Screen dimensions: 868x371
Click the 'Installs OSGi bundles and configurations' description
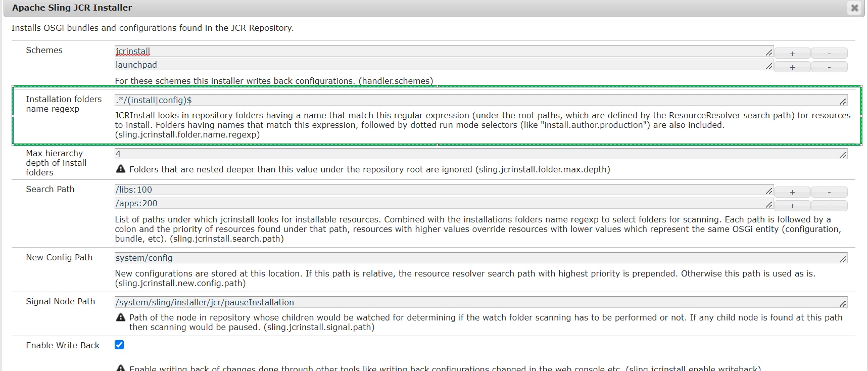153,28
